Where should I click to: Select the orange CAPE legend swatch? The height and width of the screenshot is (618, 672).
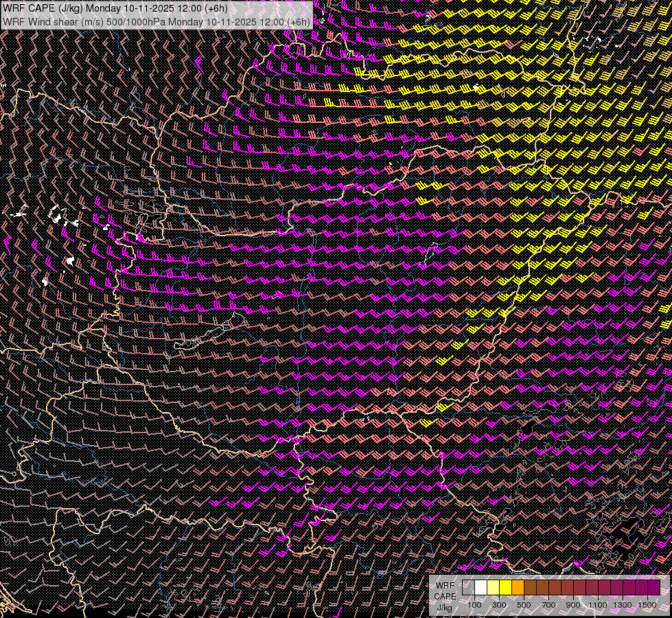[x=518, y=588]
